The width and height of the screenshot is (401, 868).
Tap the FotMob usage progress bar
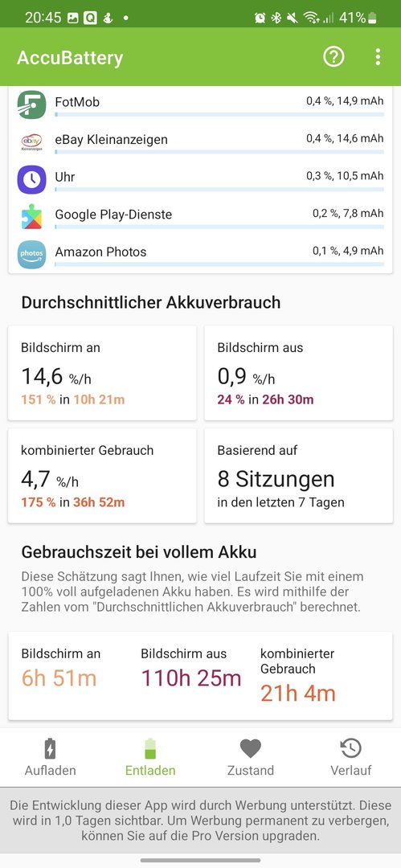pyautogui.click(x=219, y=115)
